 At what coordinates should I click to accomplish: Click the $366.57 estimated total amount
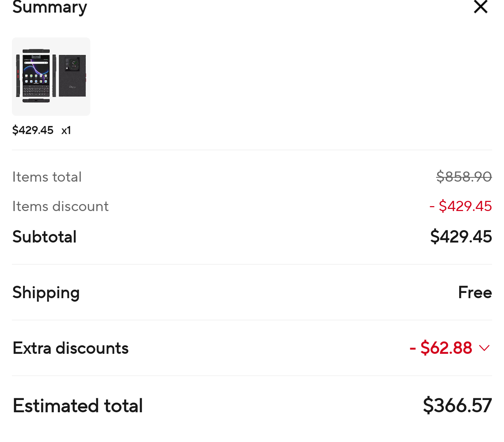[457, 405]
